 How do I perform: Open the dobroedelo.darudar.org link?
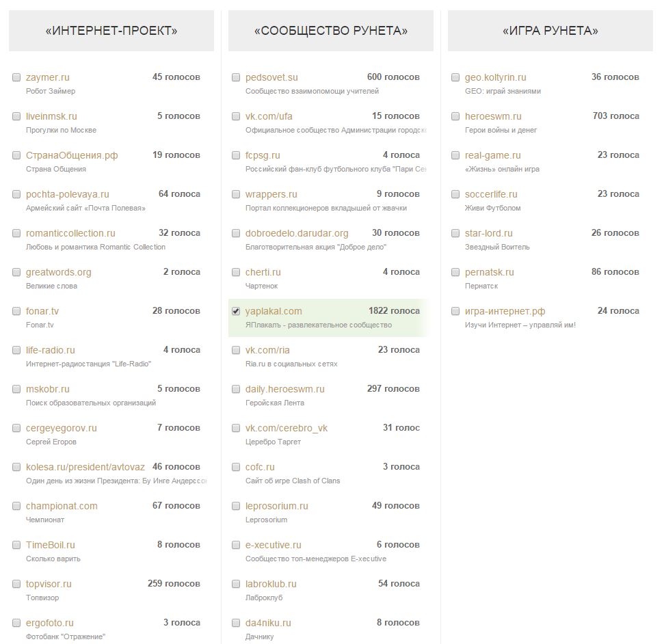297,233
